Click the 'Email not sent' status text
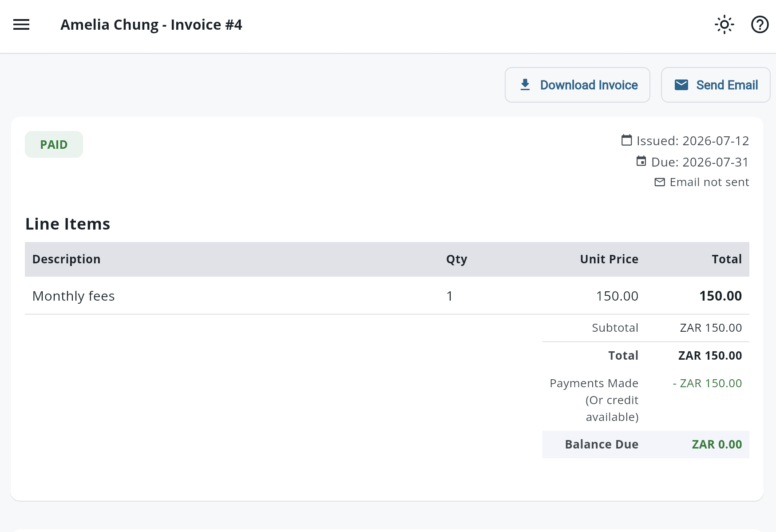 [709, 182]
